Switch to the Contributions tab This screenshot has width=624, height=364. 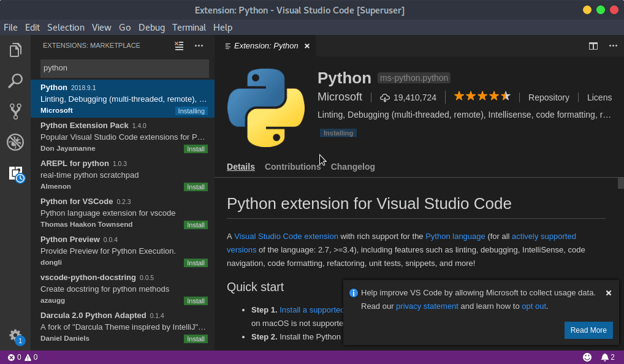click(293, 166)
